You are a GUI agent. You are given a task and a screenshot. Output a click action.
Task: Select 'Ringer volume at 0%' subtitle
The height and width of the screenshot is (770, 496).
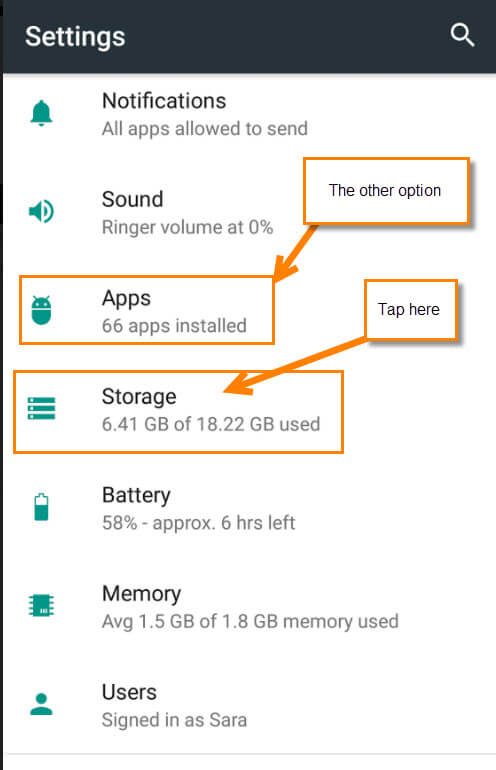[187, 227]
